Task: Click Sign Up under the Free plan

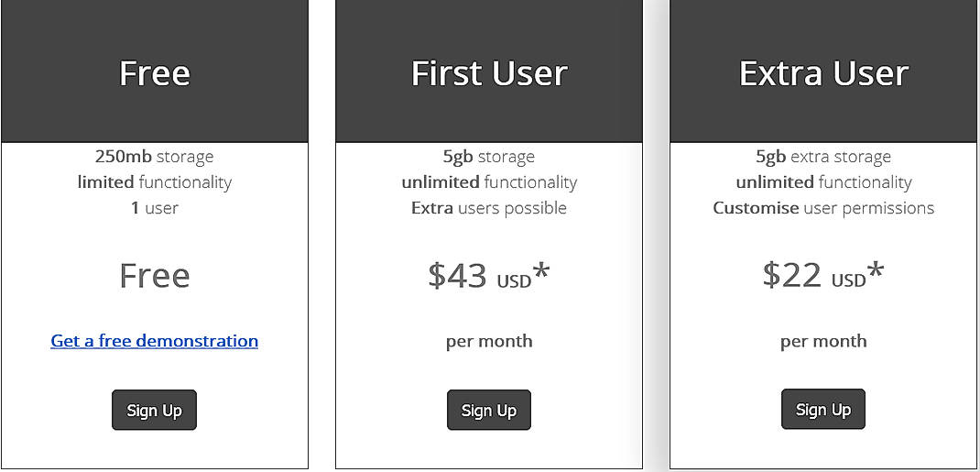Action: pos(154,410)
